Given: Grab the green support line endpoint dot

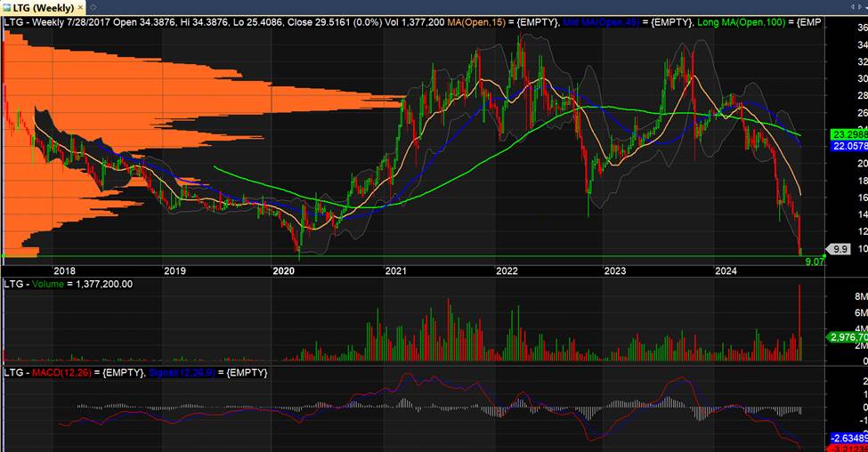Looking at the screenshot, I should [4, 257].
